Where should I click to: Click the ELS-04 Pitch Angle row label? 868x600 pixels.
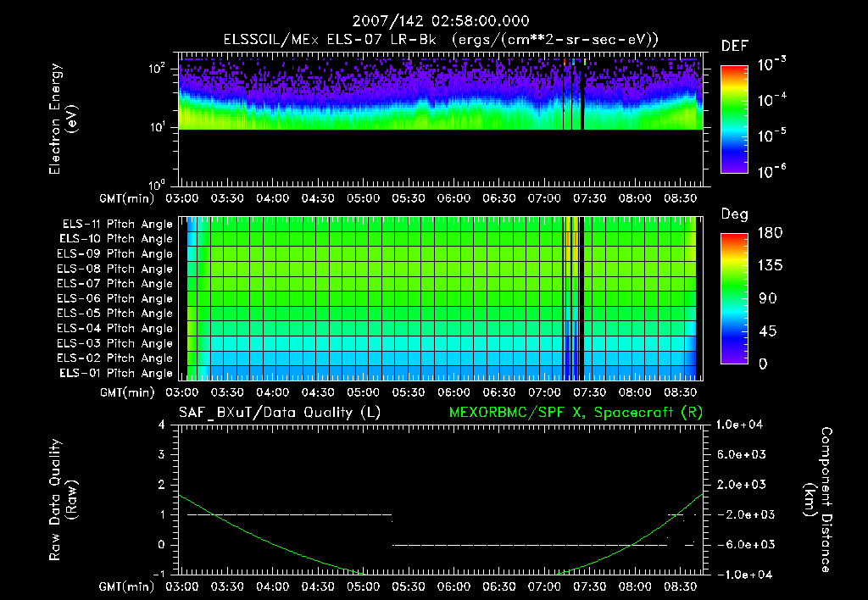(115, 328)
